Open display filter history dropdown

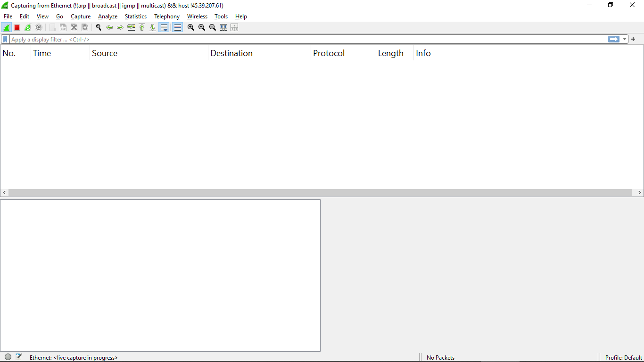(x=625, y=40)
